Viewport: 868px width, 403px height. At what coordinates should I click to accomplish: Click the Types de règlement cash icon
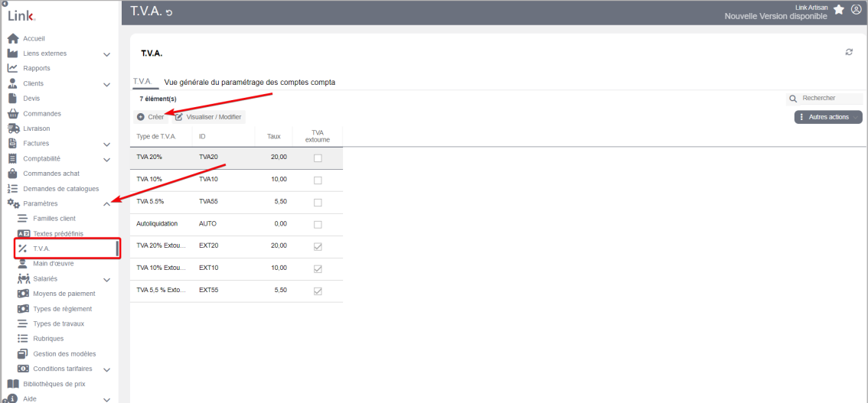coord(23,308)
